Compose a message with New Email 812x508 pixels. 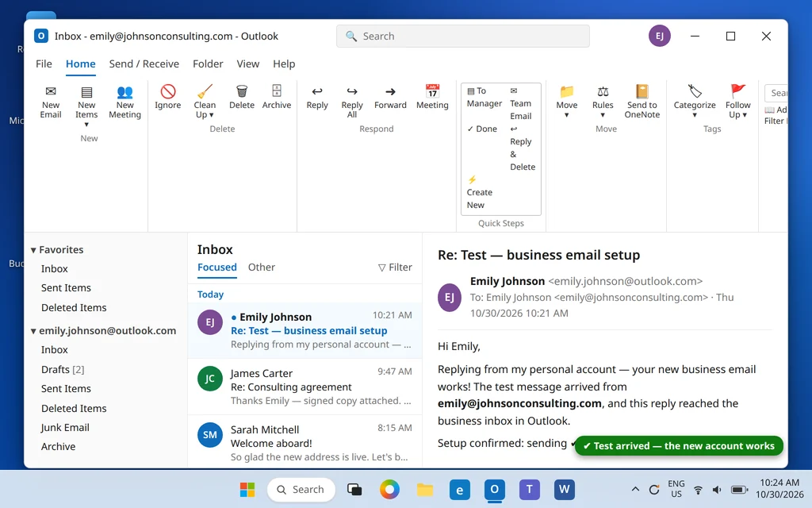(51, 102)
